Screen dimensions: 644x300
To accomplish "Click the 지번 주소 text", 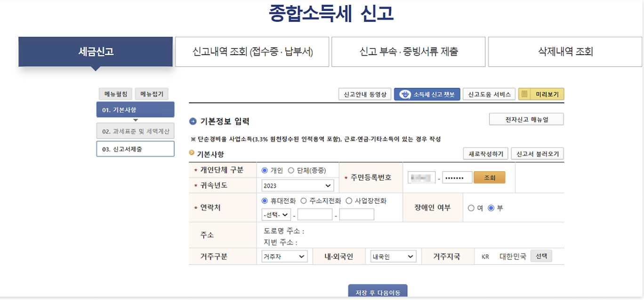I will (x=281, y=243).
